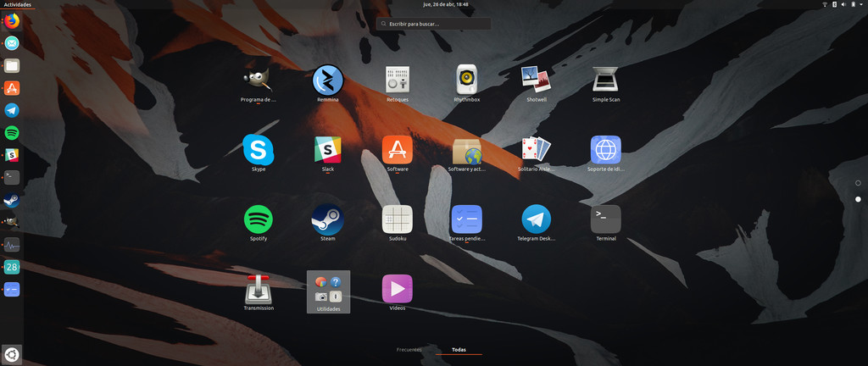Toggle the Show Applications dock button

click(12, 354)
